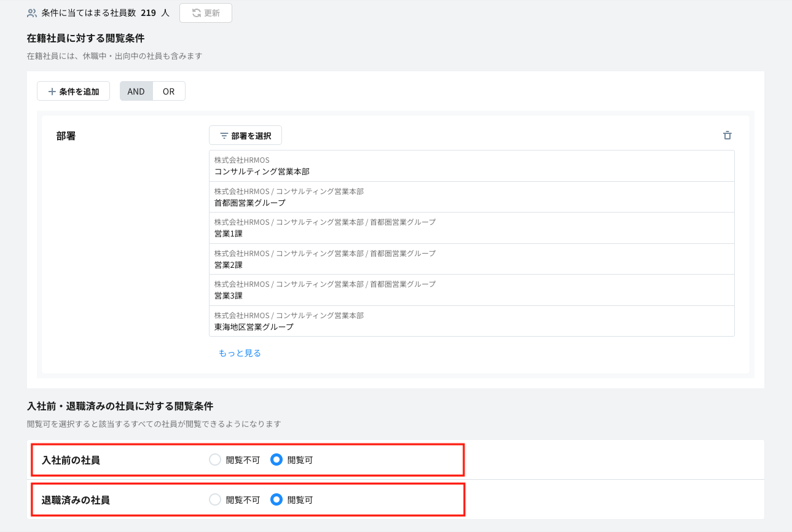Set 入社前の社員 to 閲覧不可
This screenshot has width=792, height=532.
(x=215, y=460)
